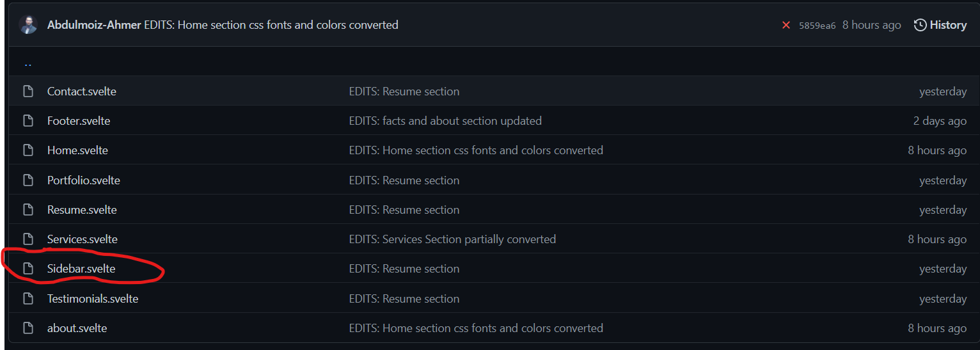Image resolution: width=980 pixels, height=350 pixels.
Task: Click the file icon beside Contact.svelte
Action: [28, 91]
